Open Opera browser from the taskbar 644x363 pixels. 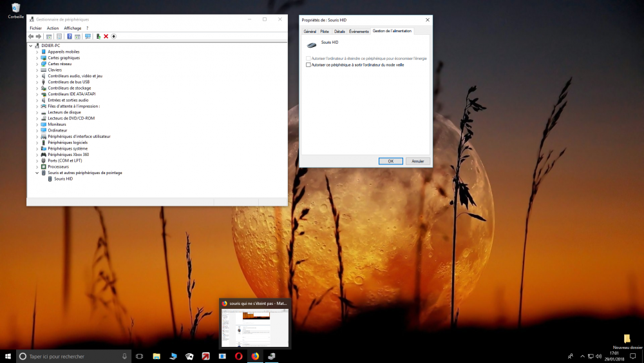point(238,356)
